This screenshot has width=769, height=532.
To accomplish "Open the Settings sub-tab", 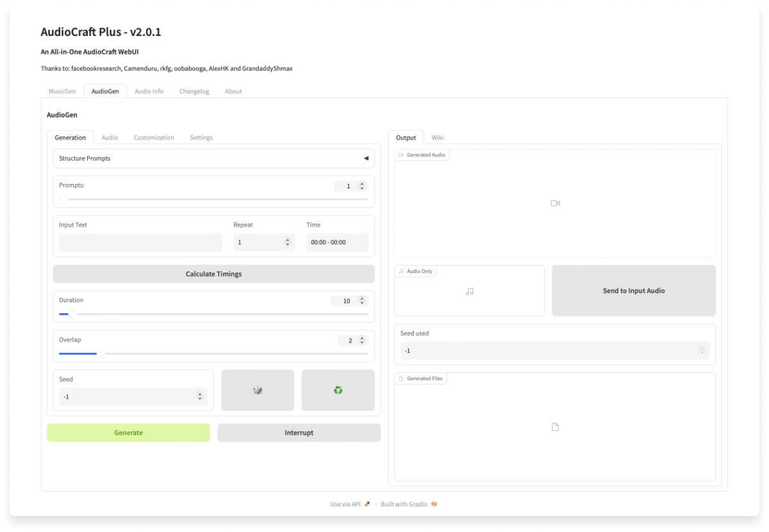I will (x=201, y=137).
